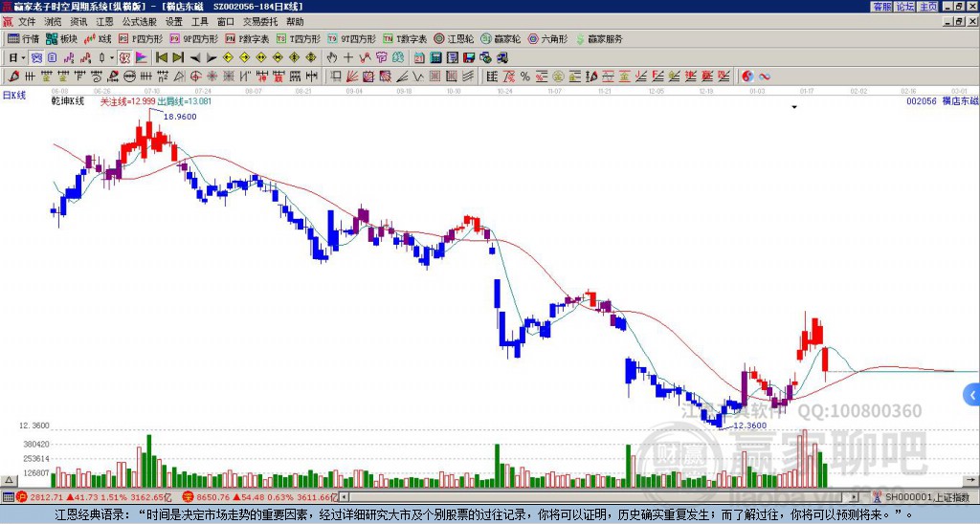980x524 pixels.
Task: Select the crosshair cursor tool
Action: pyautogui.click(x=348, y=58)
